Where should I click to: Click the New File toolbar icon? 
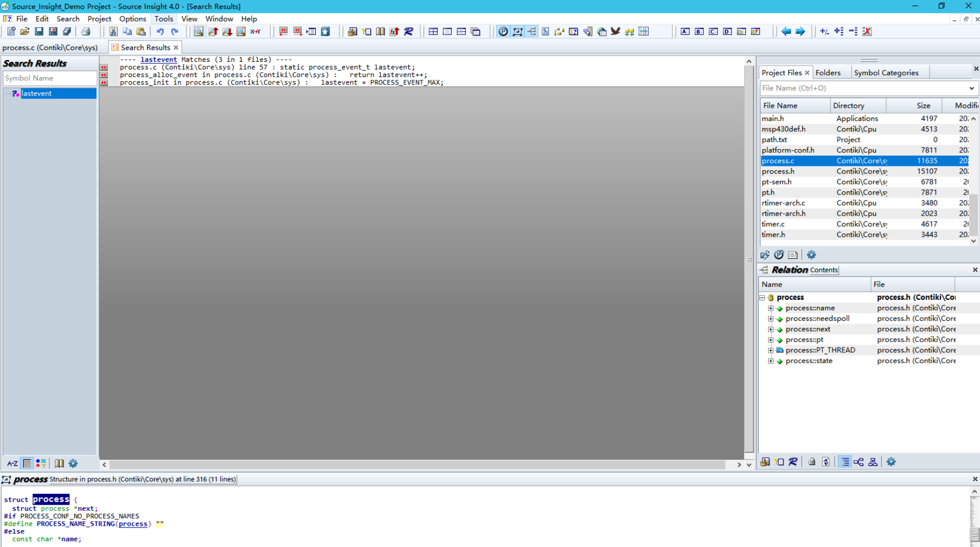click(x=11, y=31)
